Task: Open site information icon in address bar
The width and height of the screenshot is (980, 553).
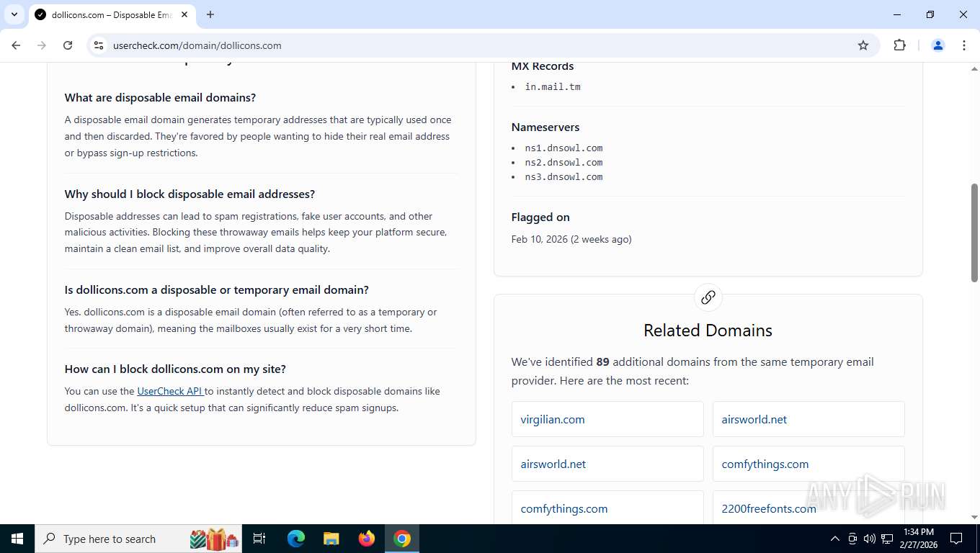Action: tap(99, 45)
